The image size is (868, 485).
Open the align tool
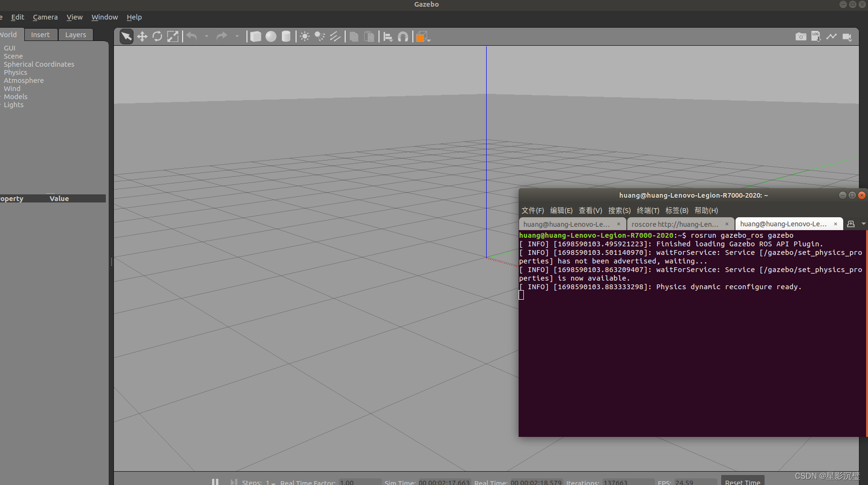(388, 37)
